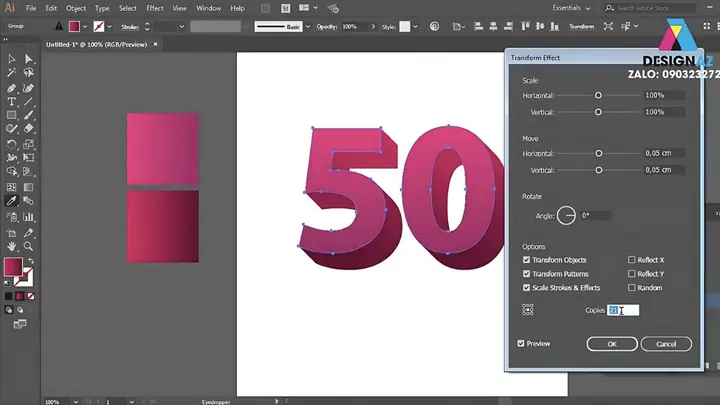Select the Eraser tool
Screen dimensions: 720x405
point(28,129)
